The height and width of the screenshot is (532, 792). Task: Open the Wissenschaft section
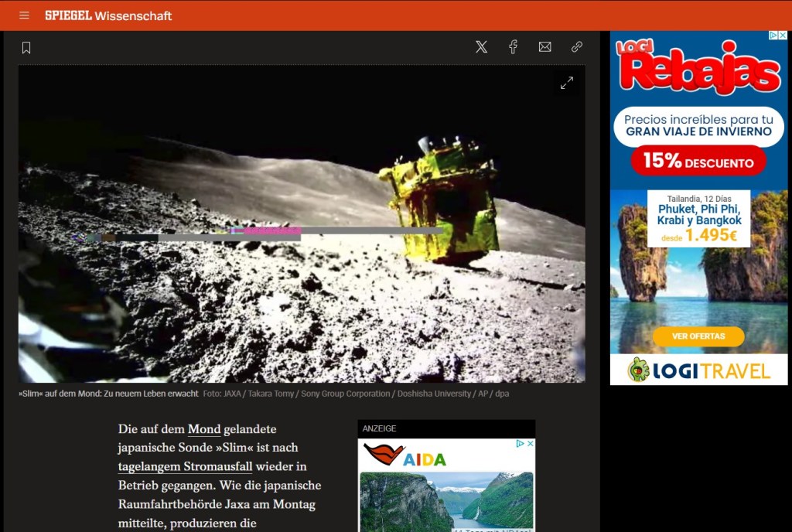133,15
